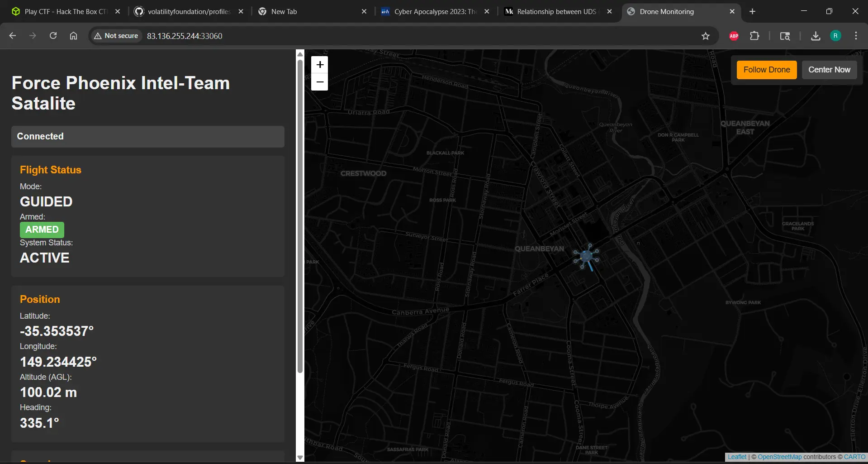Click the heading value 335.1°
The height and width of the screenshot is (464, 868).
click(39, 423)
